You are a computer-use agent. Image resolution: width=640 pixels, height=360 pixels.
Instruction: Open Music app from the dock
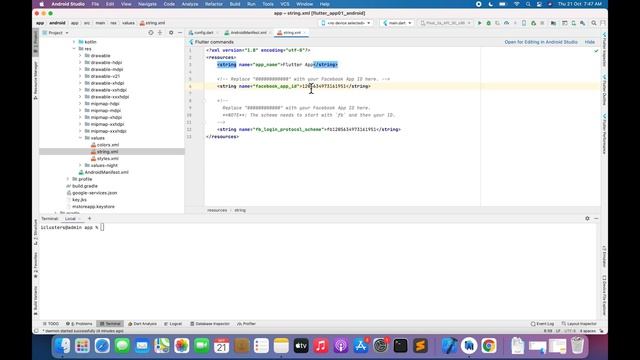[321, 346]
